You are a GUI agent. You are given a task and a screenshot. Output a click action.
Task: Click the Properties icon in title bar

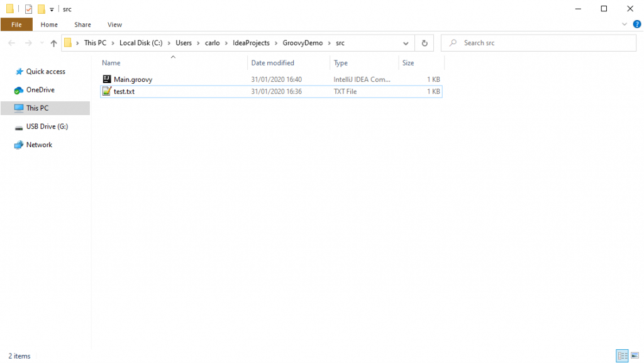[x=28, y=9]
